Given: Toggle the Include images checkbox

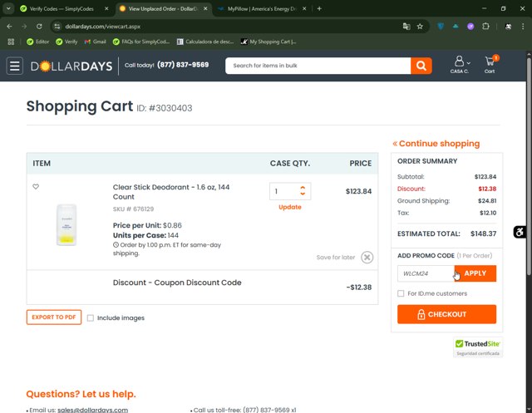Looking at the screenshot, I should (91, 318).
